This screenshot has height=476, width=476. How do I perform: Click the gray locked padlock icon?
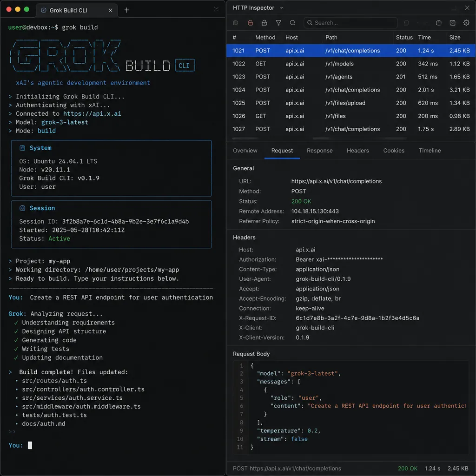coord(264,23)
